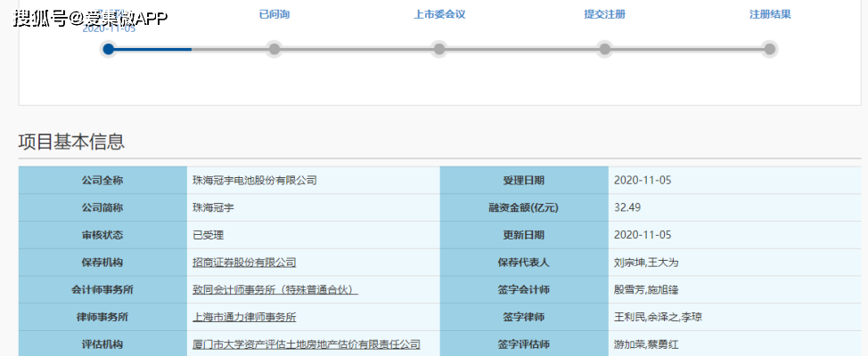Click the date value beside 受理日期
Viewport: 868px width, 356px height.
(x=643, y=180)
